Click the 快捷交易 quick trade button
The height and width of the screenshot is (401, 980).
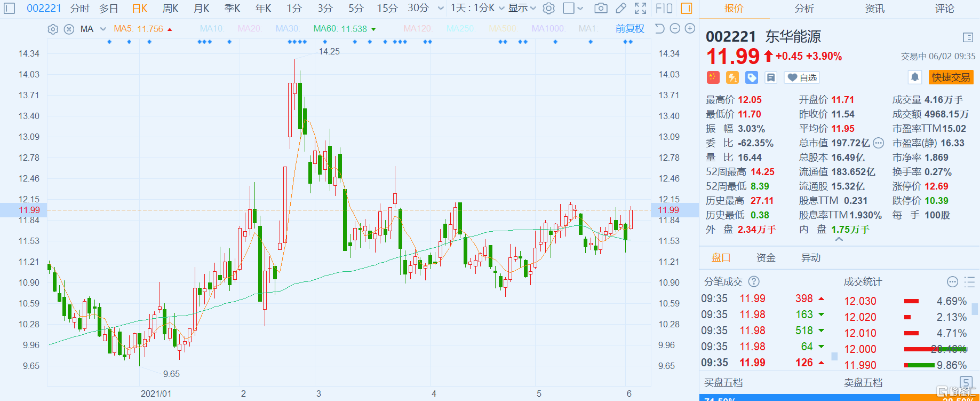point(951,77)
